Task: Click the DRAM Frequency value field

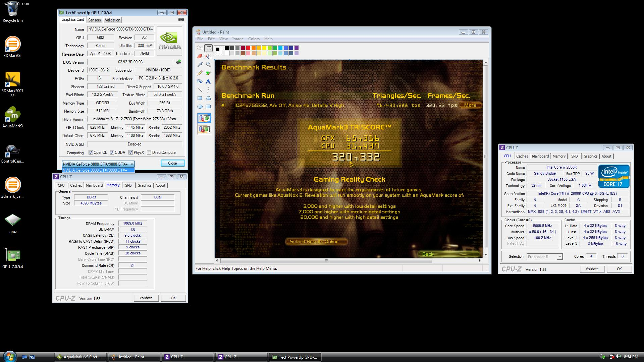Action: click(x=132, y=223)
